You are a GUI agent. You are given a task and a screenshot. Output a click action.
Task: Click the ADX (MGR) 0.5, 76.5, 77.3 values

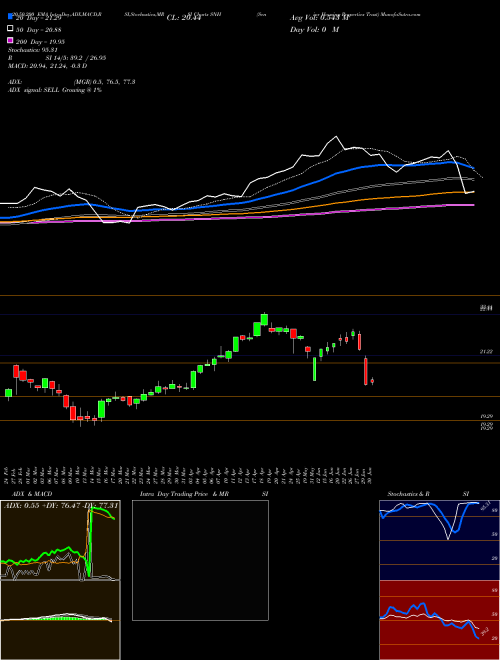pyautogui.click(x=104, y=82)
